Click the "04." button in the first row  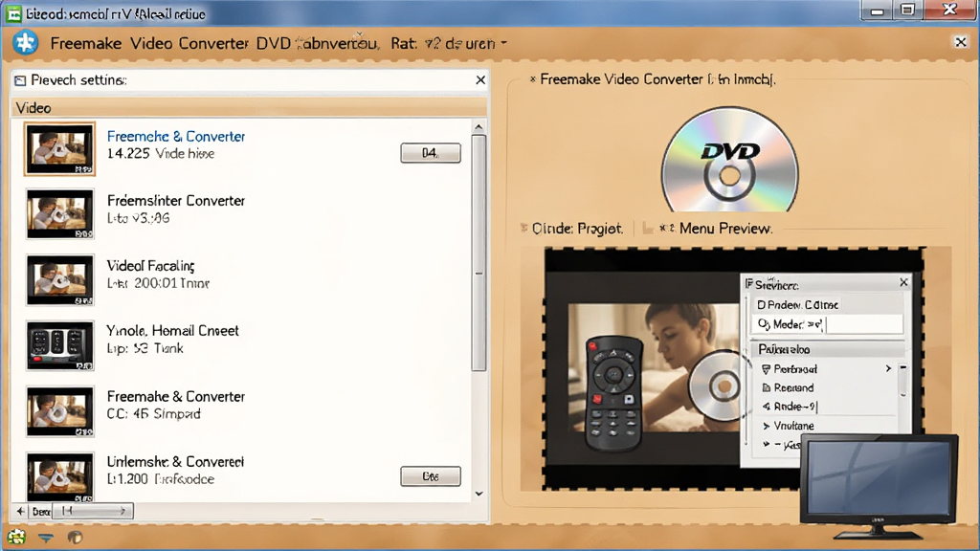(x=431, y=153)
